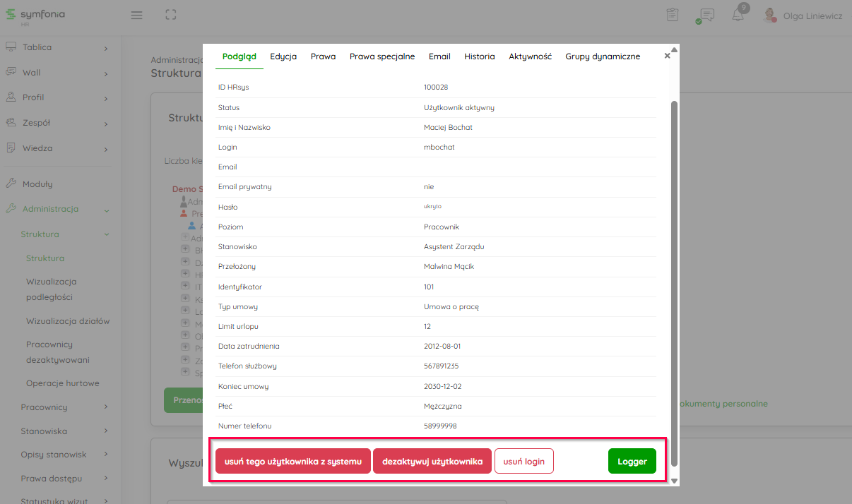Select the Historia tab
Screen dimensions: 852x504
tap(479, 56)
